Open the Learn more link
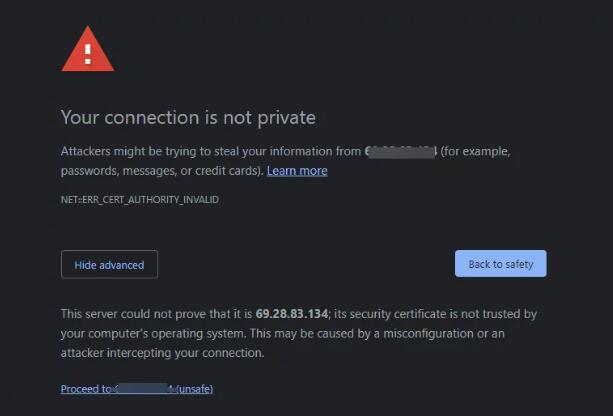Viewport: 613px width, 416px height. point(297,171)
